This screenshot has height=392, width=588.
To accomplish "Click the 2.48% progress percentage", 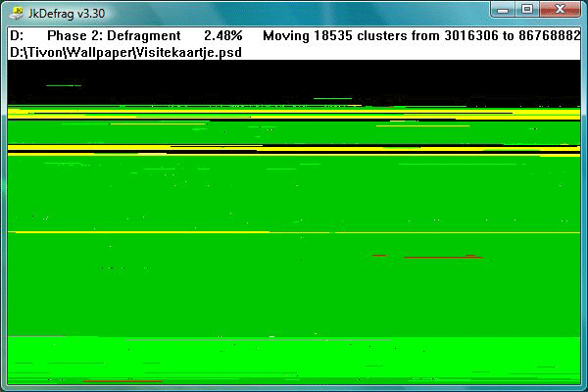I will tap(223, 36).
